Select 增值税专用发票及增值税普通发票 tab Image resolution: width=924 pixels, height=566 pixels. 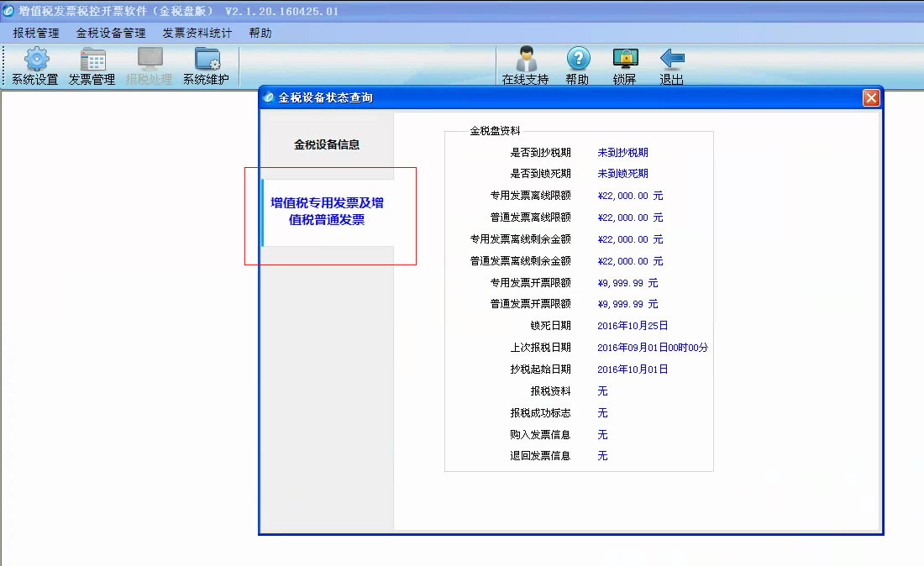pyautogui.click(x=327, y=212)
